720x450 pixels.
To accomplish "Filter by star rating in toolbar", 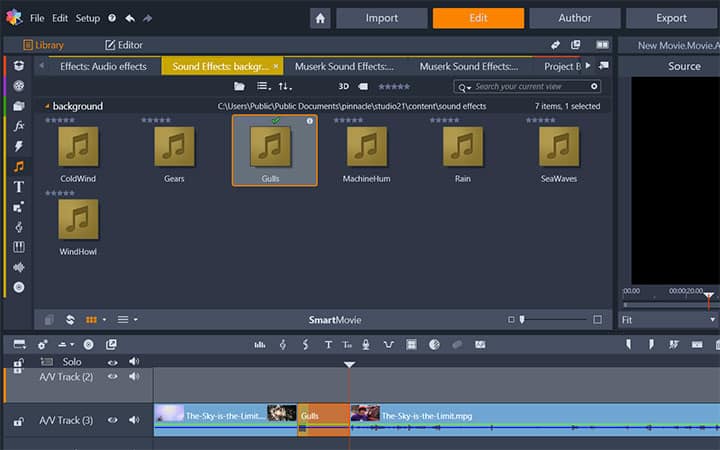I will (394, 86).
